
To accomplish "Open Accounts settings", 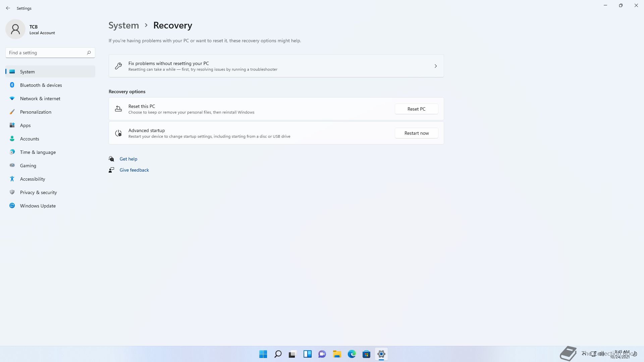I will (x=50, y=139).
